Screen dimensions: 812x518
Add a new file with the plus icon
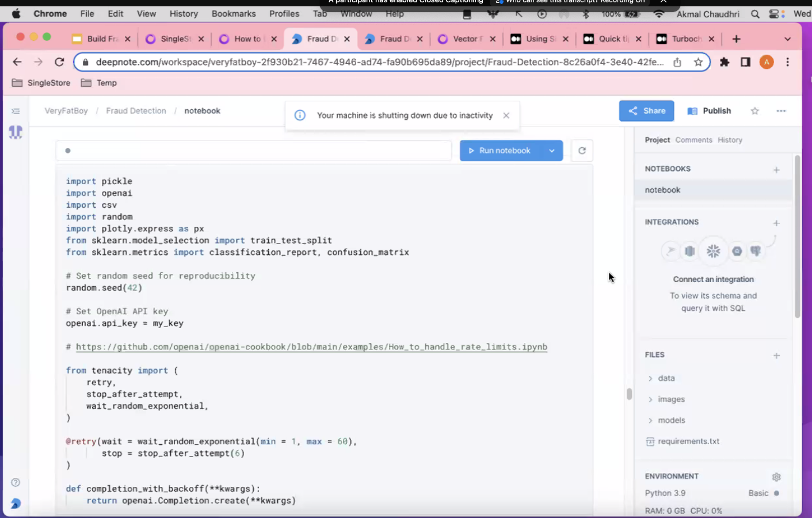pyautogui.click(x=776, y=356)
